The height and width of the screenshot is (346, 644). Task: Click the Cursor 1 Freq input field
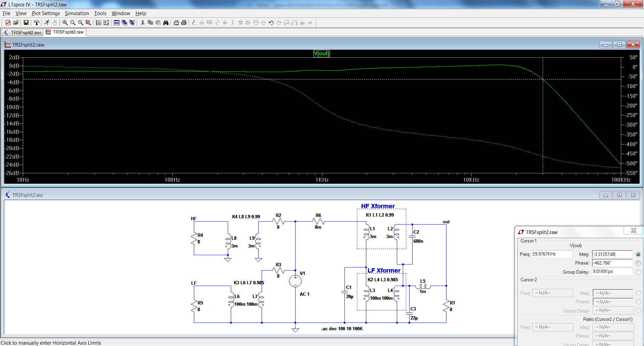tap(552, 254)
